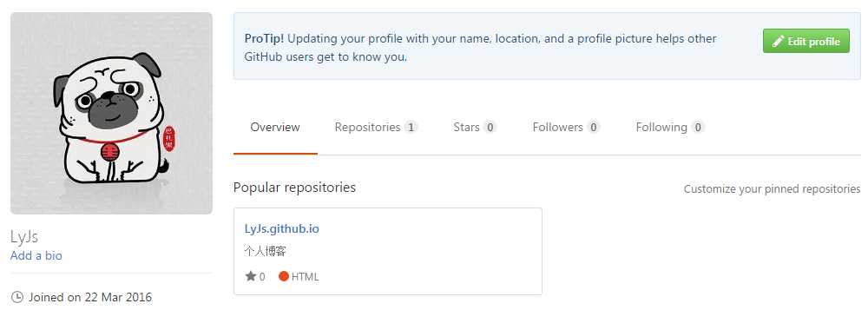Click the Following count badge 0

coord(698,128)
